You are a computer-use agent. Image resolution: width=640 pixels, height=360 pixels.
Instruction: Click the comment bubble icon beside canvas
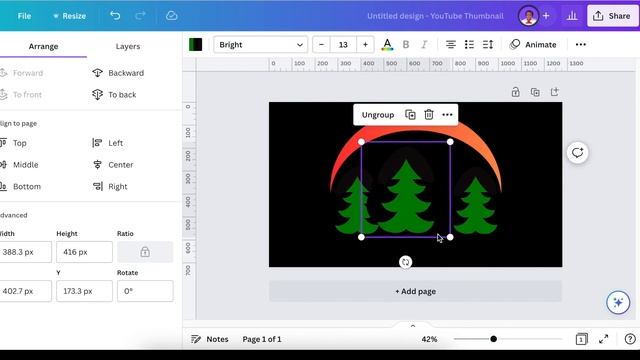point(577,153)
